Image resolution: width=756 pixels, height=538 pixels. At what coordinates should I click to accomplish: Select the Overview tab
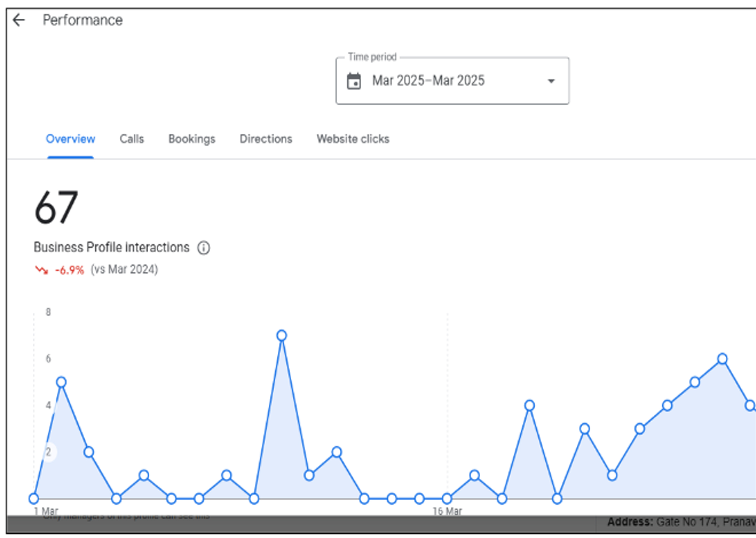[71, 139]
